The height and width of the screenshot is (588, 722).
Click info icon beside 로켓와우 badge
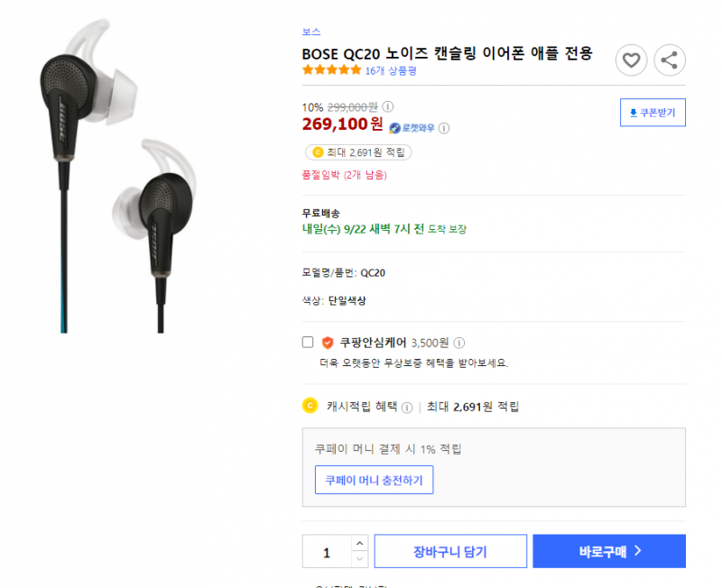tap(444, 128)
